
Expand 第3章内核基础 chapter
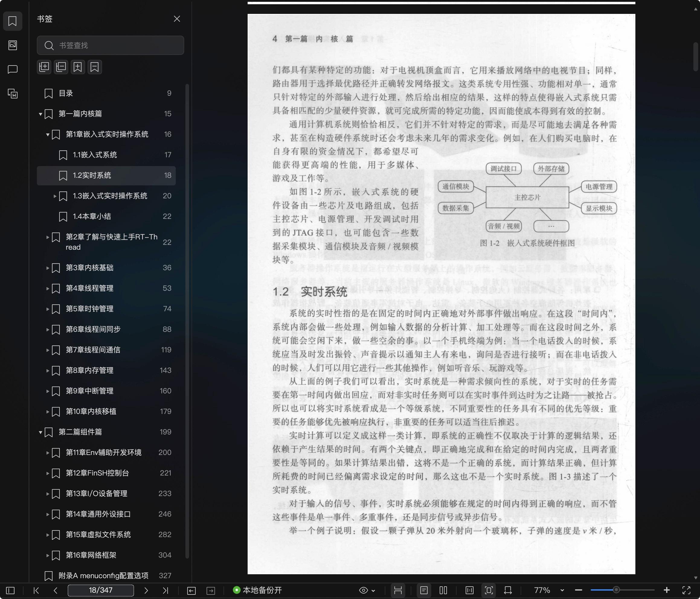tap(47, 268)
